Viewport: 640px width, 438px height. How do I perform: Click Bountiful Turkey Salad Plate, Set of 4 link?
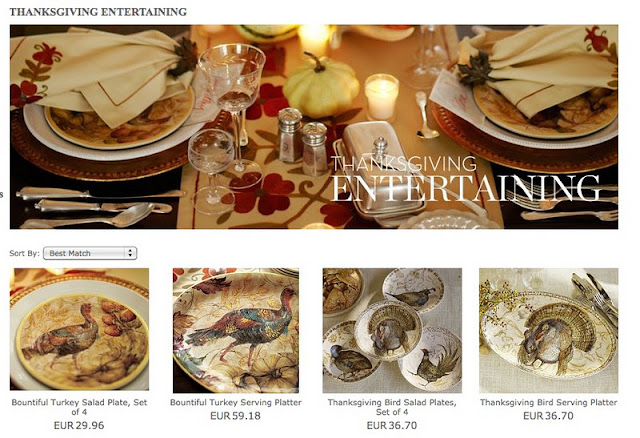79,407
